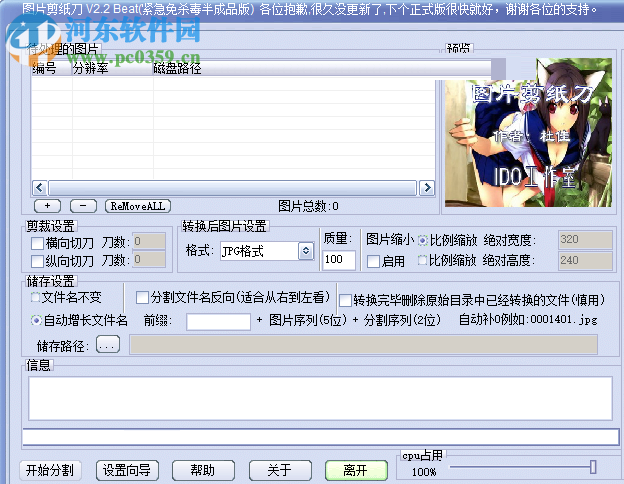Click the 分辨率 column header
This screenshot has height=484, width=624.
113,68
